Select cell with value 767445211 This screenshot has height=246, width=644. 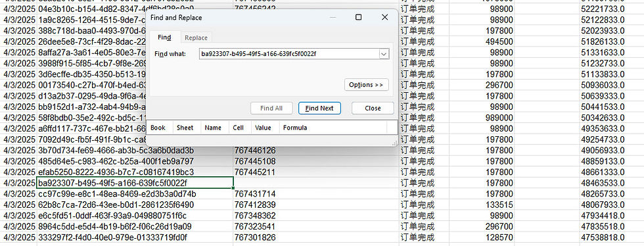pyautogui.click(x=316, y=172)
